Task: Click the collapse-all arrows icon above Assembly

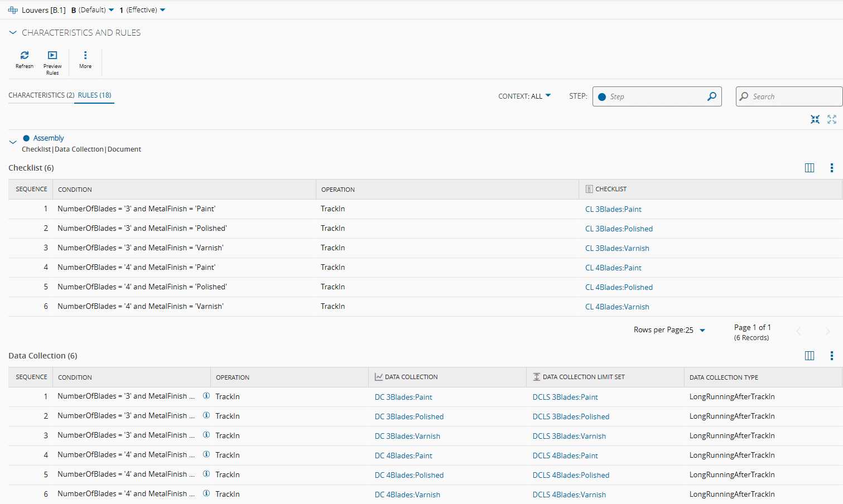Action: [815, 119]
